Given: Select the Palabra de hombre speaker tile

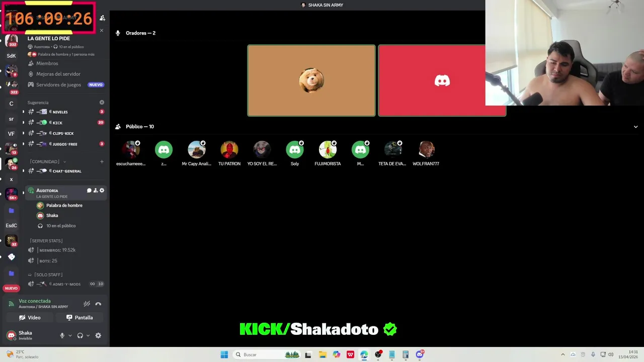Looking at the screenshot, I should coord(311,80).
